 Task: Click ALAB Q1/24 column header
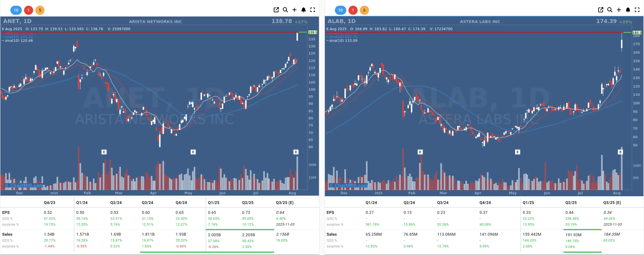click(371, 203)
